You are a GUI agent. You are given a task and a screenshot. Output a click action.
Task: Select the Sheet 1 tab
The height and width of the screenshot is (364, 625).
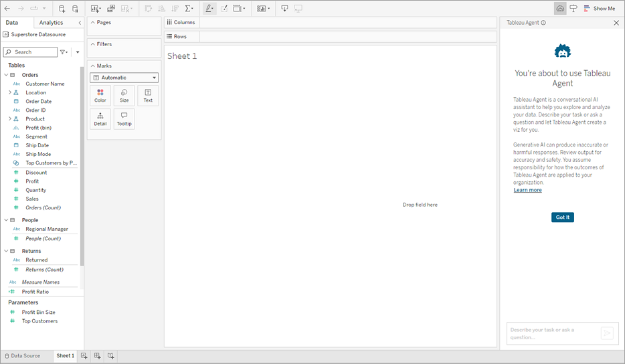tap(66, 356)
